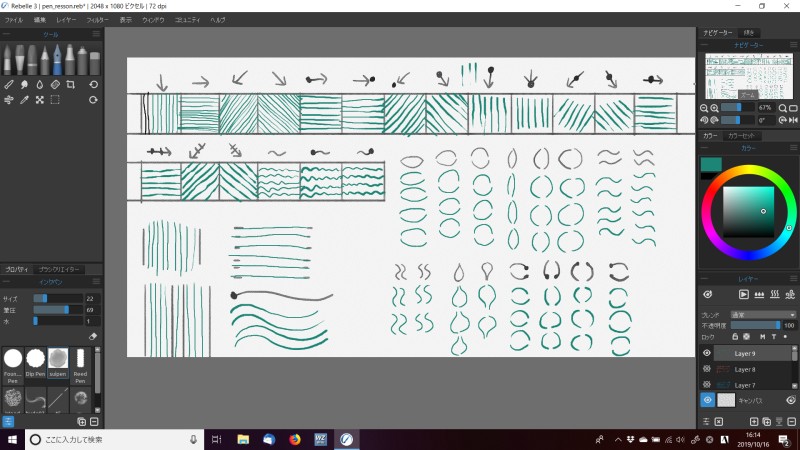Select the blow tool icon
The height and width of the screenshot is (450, 800).
(x=9, y=100)
